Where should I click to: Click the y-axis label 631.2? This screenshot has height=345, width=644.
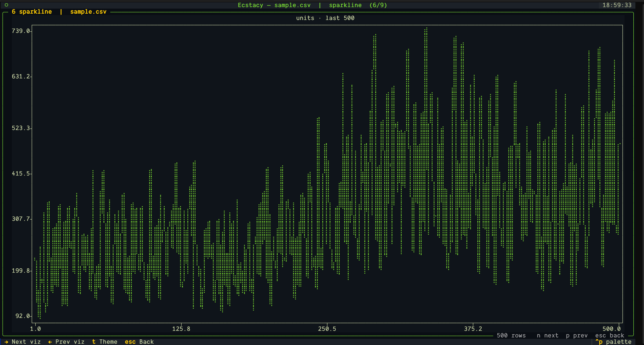click(x=21, y=76)
